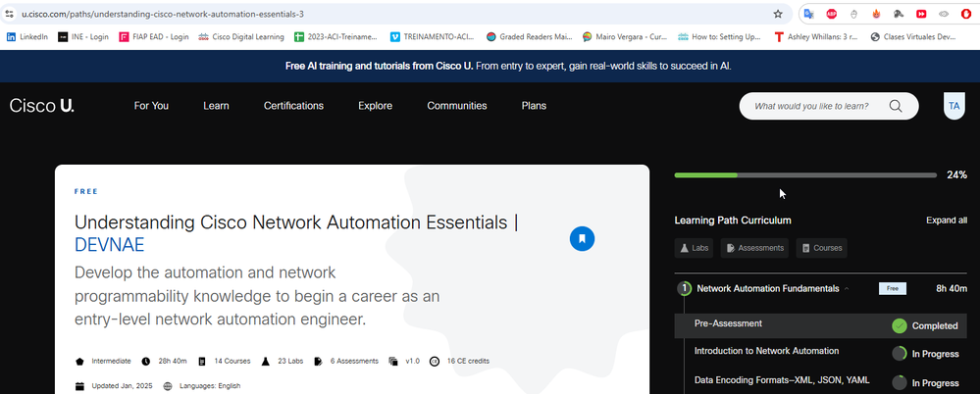The image size is (980, 394).
Task: Click the FREE label atop the course card
Action: tap(85, 192)
